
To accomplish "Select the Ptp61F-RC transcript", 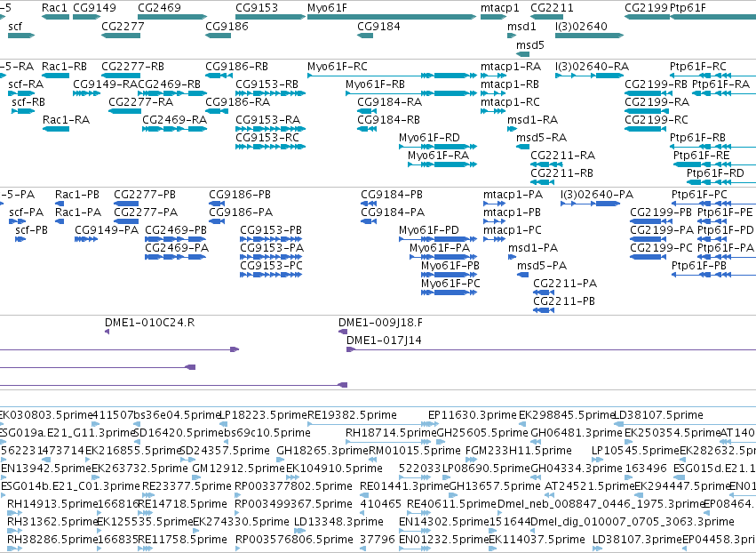I will (x=712, y=76).
